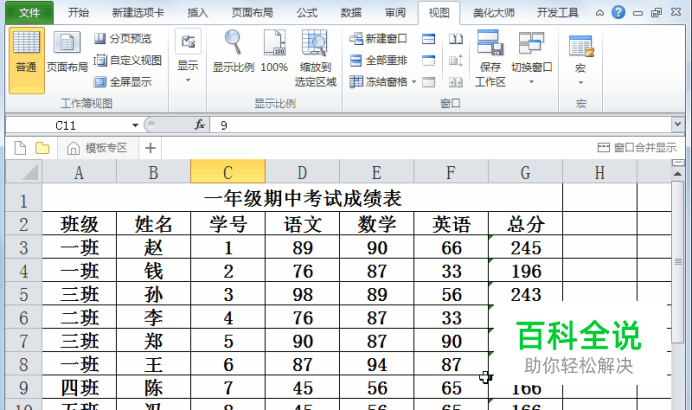The height and width of the screenshot is (410, 692).
Task: Click the Name Box showing C11
Action: [73, 125]
